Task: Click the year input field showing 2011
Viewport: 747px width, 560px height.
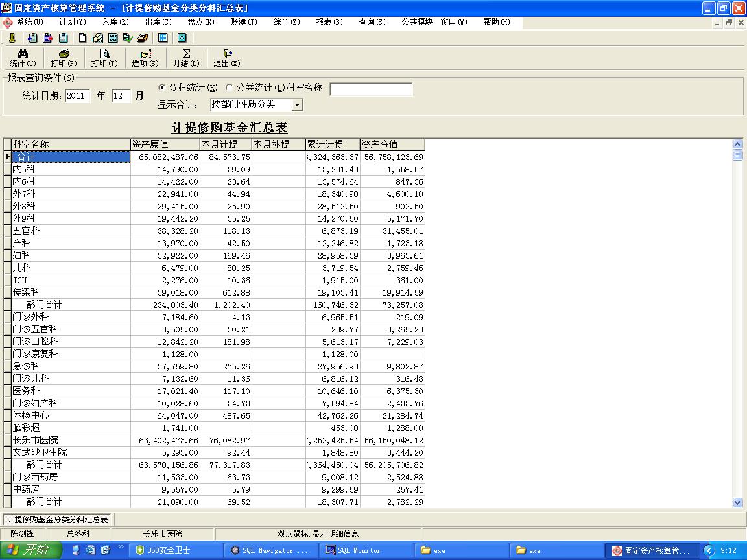Action: click(78, 96)
